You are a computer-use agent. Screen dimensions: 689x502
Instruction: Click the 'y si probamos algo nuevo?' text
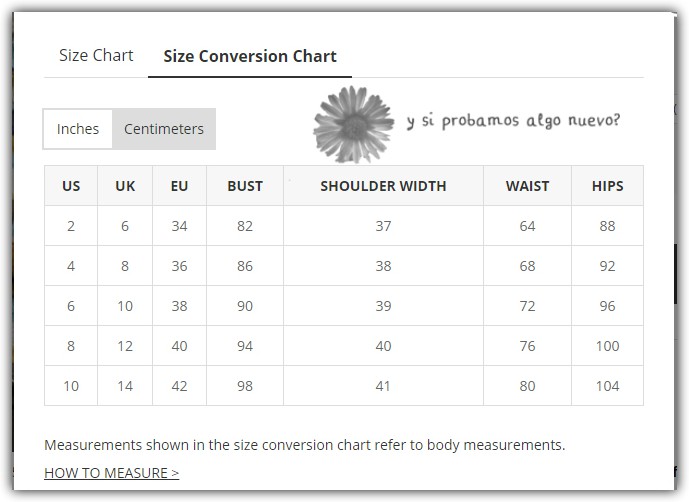[x=513, y=121]
